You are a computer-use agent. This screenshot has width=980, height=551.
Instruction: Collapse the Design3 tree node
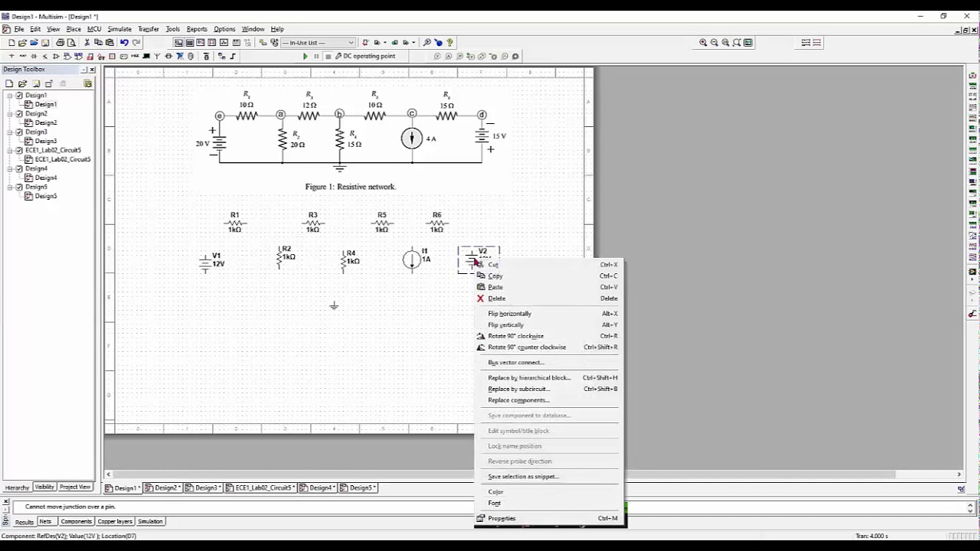coord(11,132)
